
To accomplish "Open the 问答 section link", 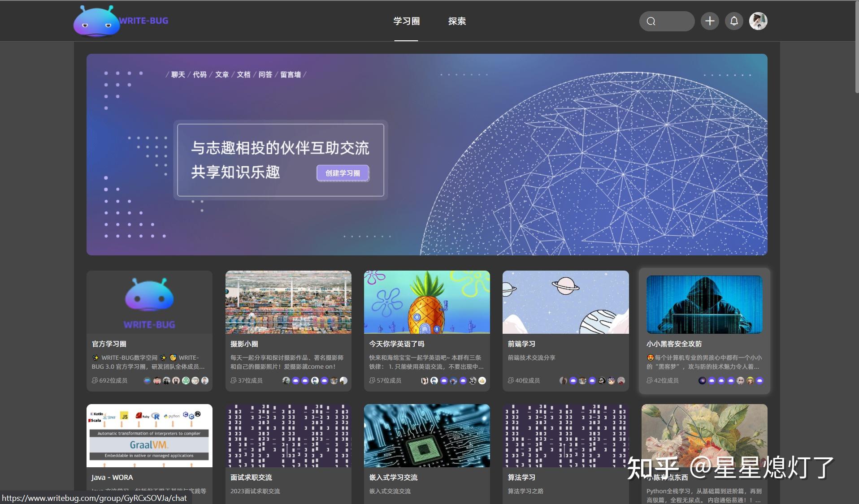I will (266, 75).
